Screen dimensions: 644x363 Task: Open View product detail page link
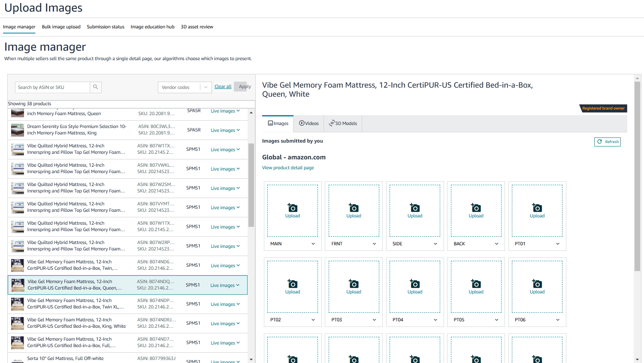coord(288,168)
